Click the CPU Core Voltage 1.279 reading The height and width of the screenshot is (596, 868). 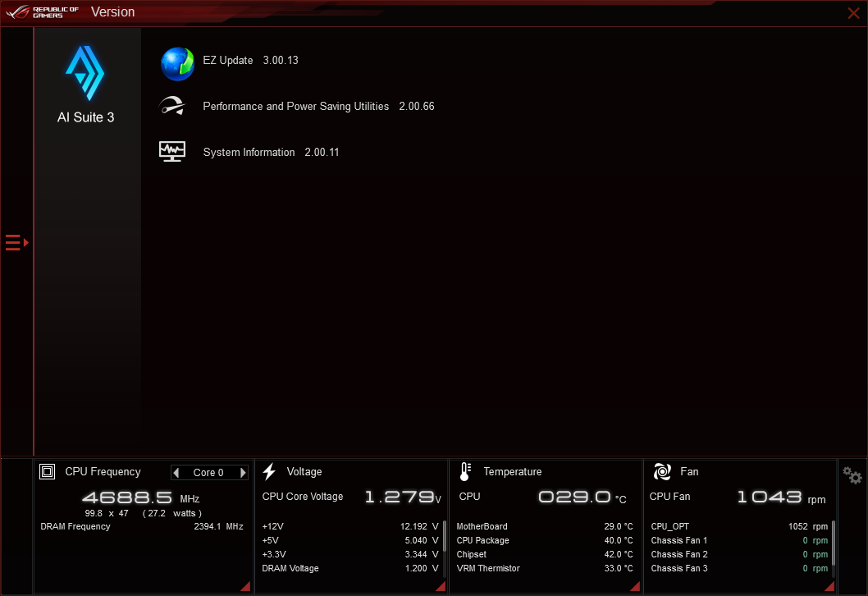(351, 497)
